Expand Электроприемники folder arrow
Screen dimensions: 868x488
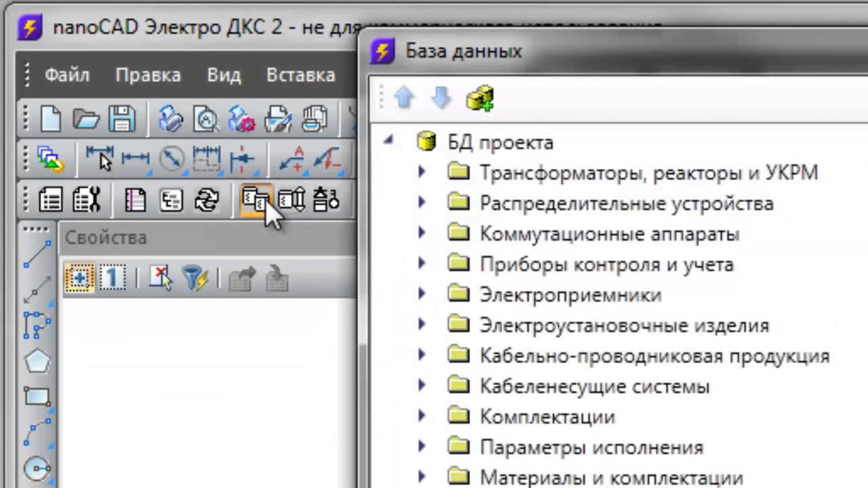coord(421,294)
